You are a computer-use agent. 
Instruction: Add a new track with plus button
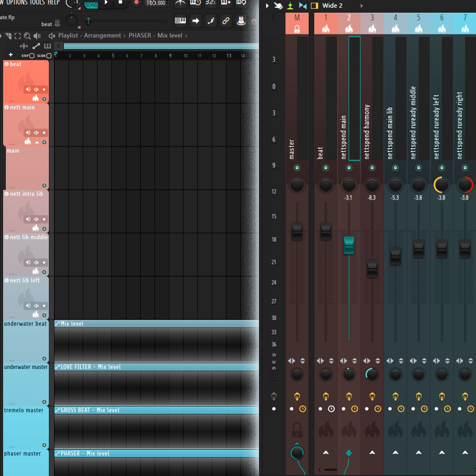11,55
